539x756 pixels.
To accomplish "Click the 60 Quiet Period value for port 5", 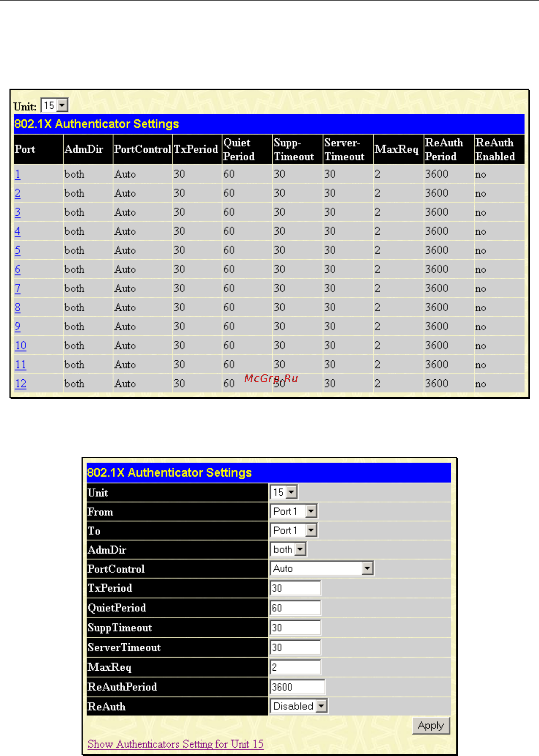I will pos(229,250).
